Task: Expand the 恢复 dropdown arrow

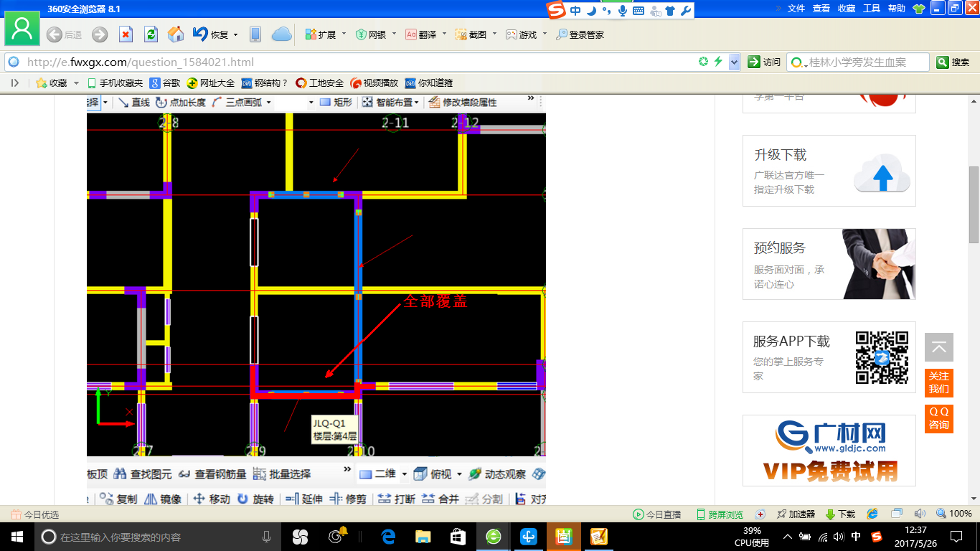Action: (236, 34)
